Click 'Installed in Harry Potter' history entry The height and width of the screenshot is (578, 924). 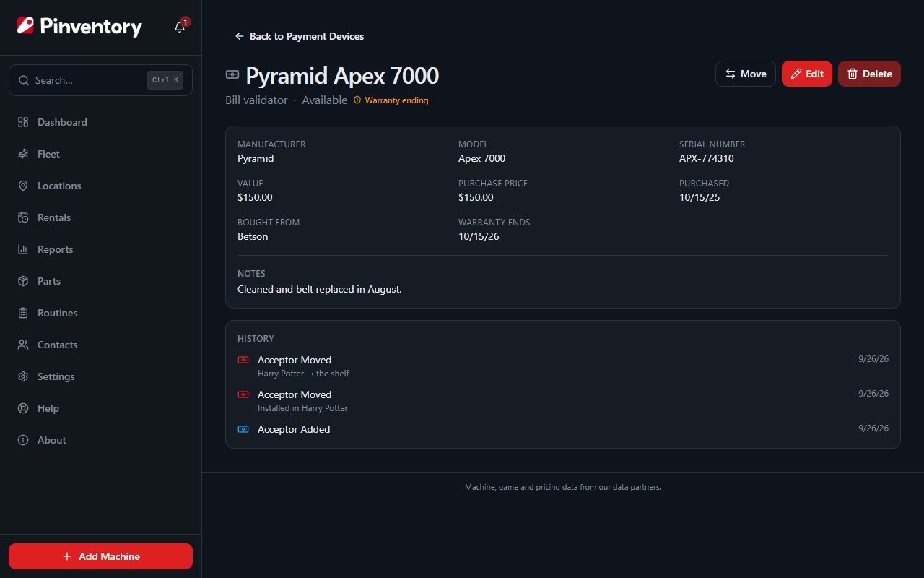coord(563,401)
